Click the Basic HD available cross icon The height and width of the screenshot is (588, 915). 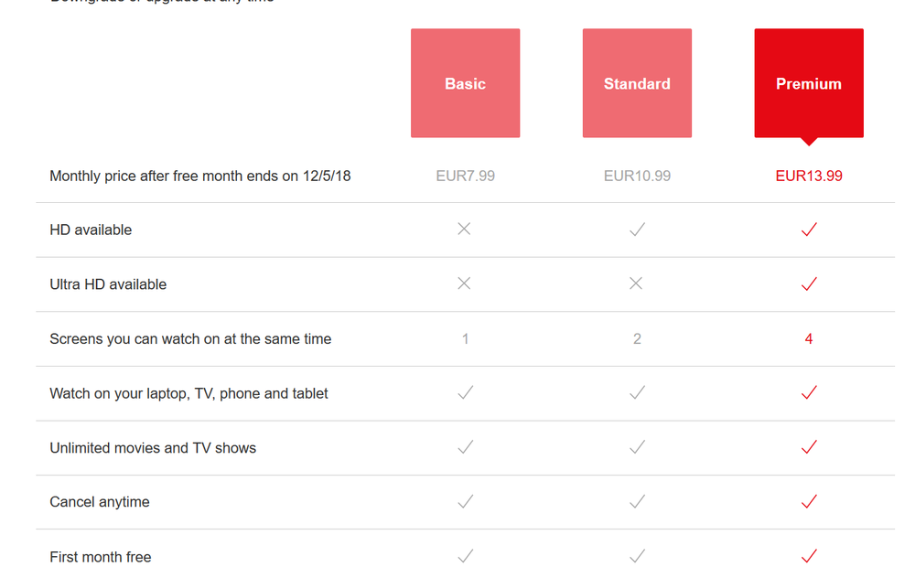pos(464,229)
